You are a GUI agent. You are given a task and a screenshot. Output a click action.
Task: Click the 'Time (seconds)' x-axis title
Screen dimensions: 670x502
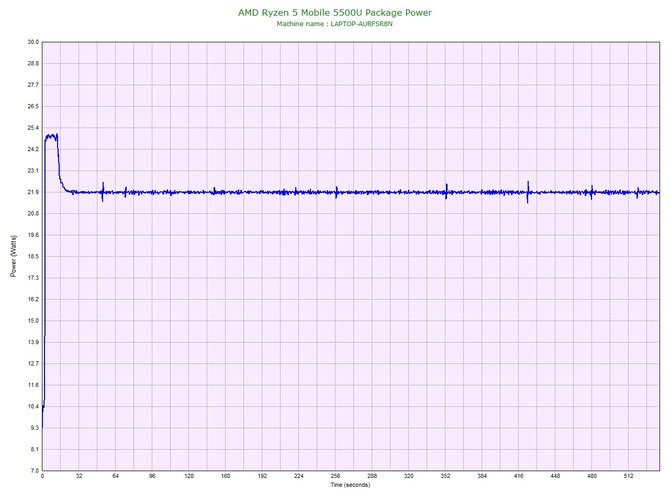[x=350, y=485]
